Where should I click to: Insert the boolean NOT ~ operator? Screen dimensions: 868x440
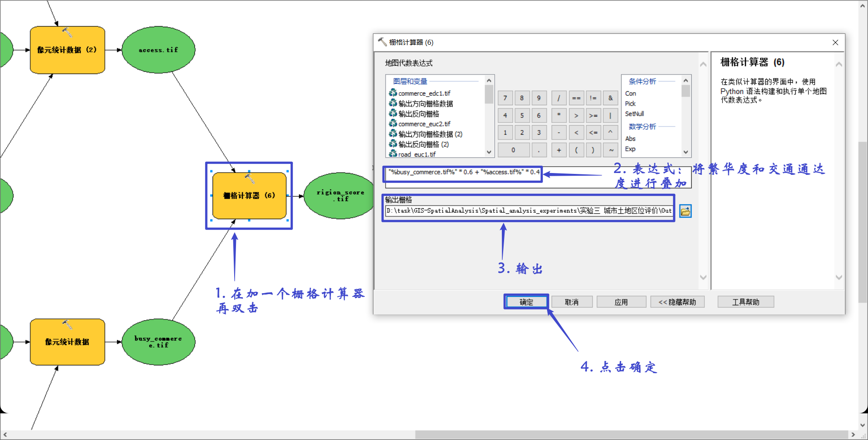coord(610,150)
